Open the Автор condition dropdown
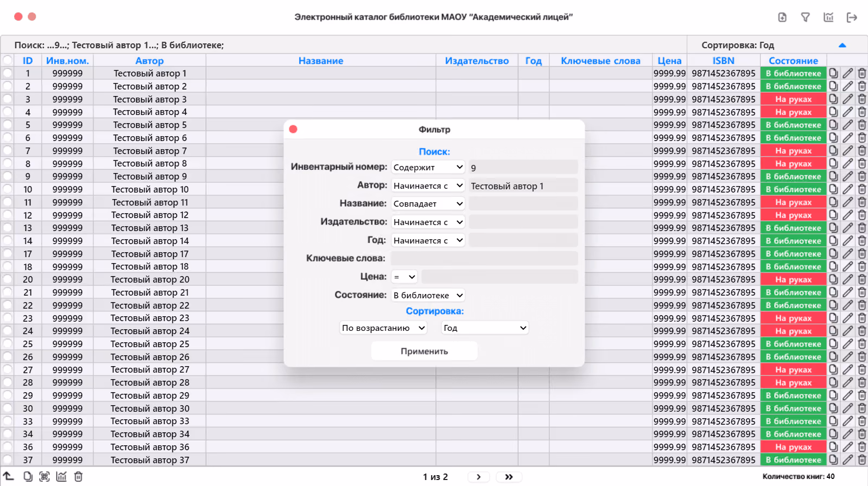Viewport: 868px width, 486px height. 428,186
